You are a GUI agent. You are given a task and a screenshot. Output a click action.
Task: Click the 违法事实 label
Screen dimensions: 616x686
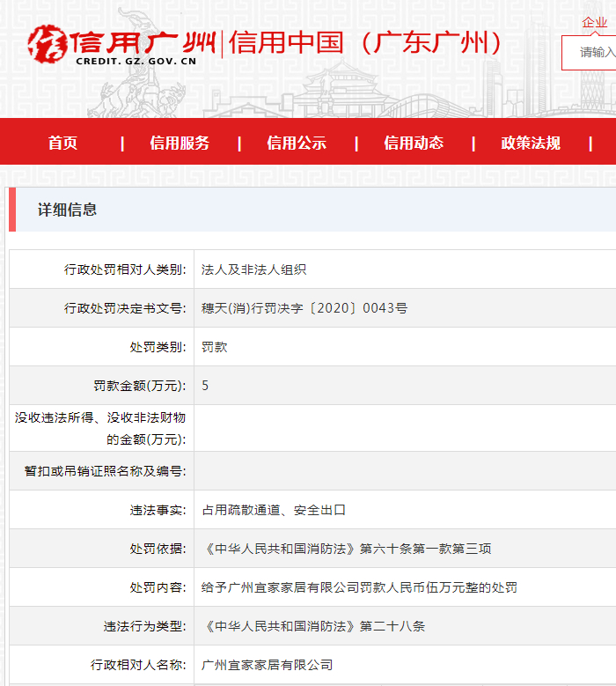158,510
